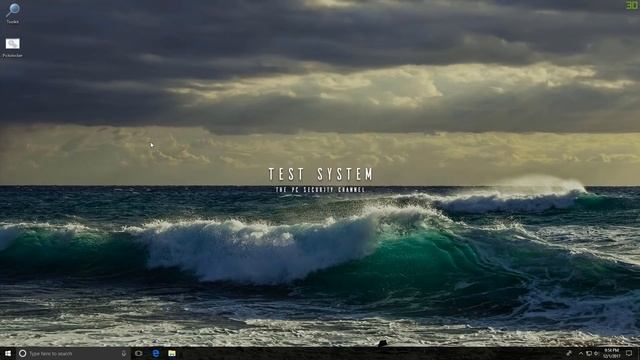Show the taskbar clock calendar

click(x=611, y=353)
